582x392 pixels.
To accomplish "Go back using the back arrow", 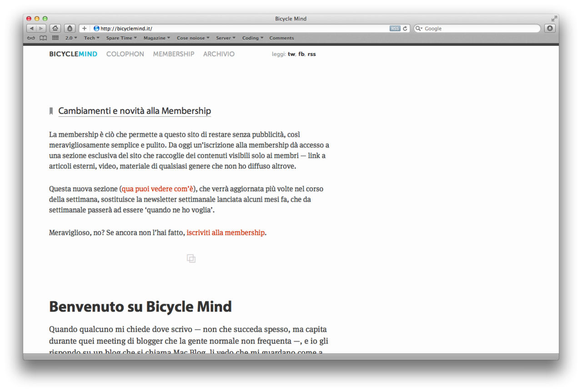I will 31,29.
